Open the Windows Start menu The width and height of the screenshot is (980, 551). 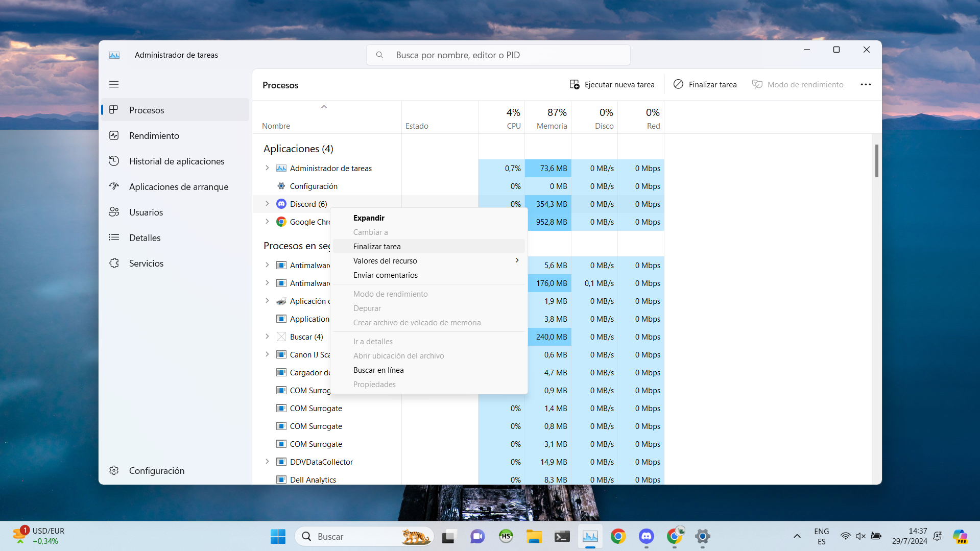tap(278, 536)
